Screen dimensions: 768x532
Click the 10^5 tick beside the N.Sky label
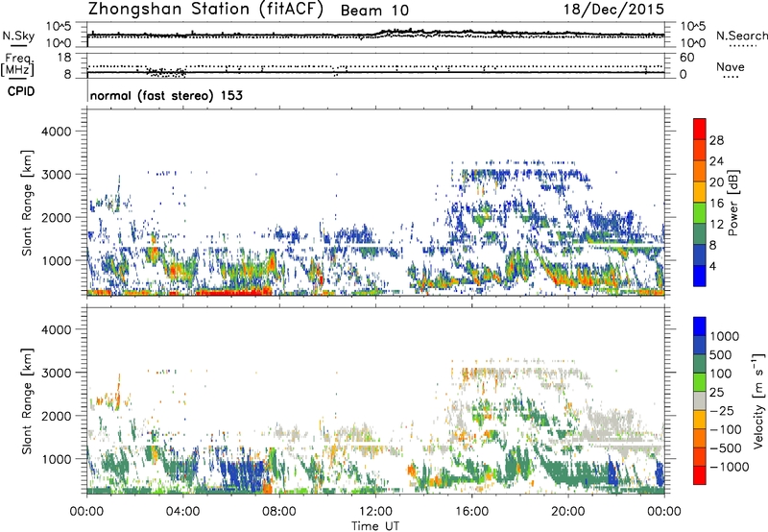click(x=59, y=27)
